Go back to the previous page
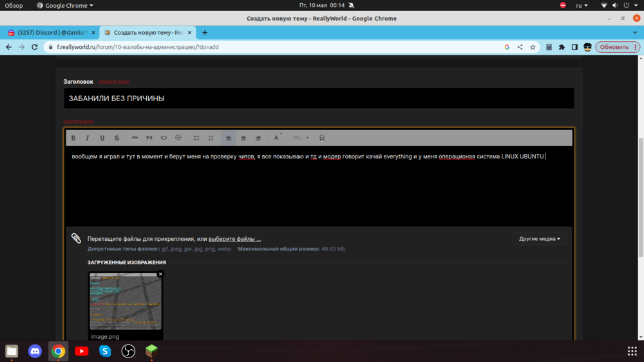644x362 pixels. [x=8, y=47]
